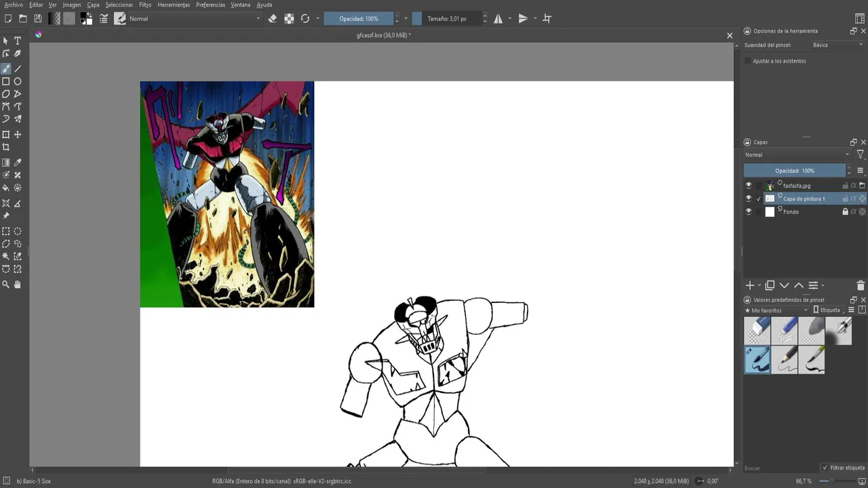Select the Rectangle tool

tap(6, 81)
